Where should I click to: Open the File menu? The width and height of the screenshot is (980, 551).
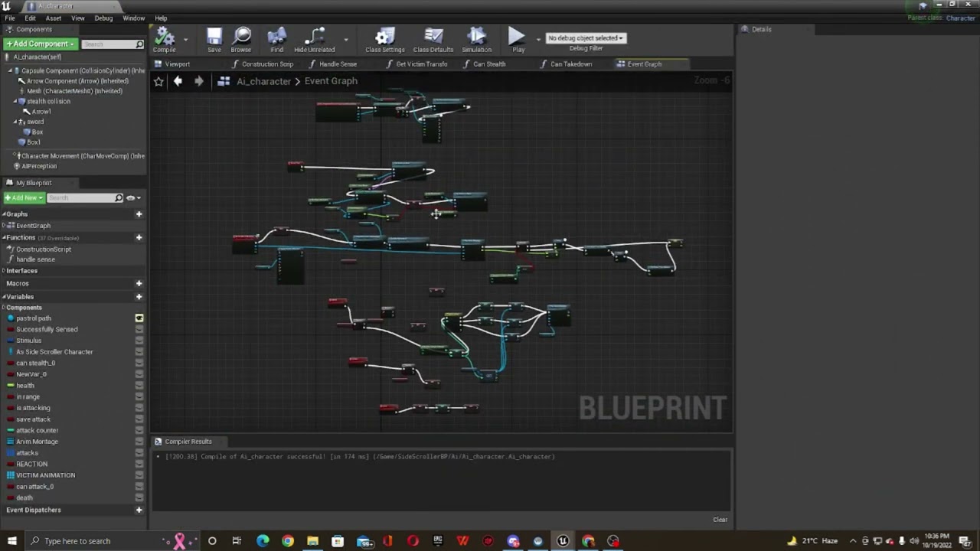10,18
